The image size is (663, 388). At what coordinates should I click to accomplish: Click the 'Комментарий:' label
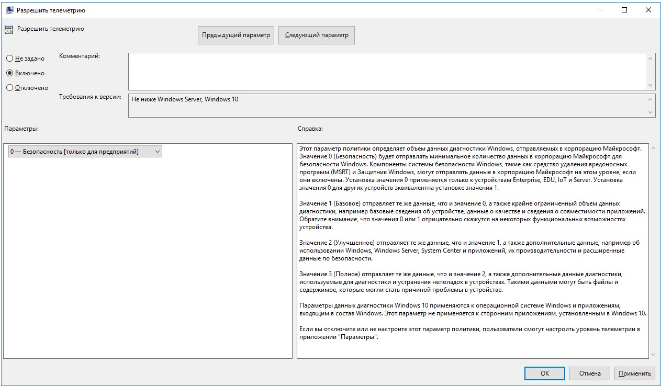79,56
